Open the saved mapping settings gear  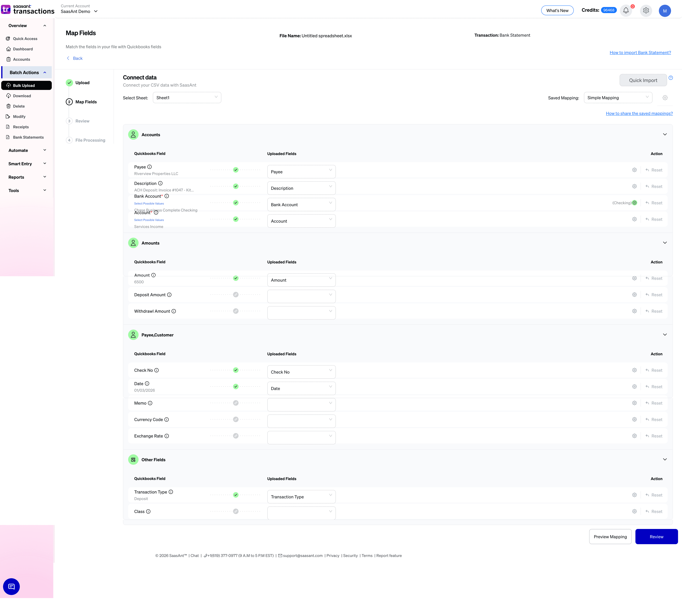point(665,97)
